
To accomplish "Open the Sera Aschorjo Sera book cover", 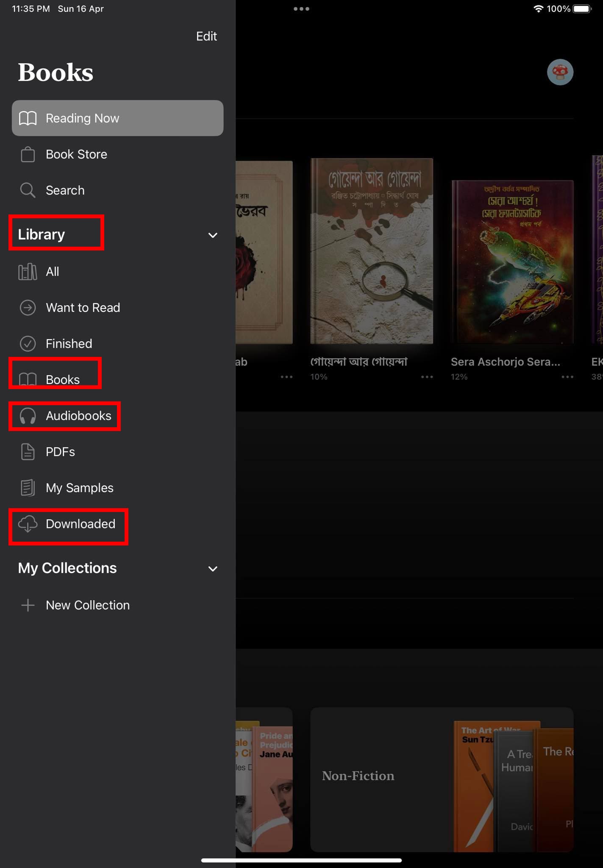I will [x=512, y=262].
